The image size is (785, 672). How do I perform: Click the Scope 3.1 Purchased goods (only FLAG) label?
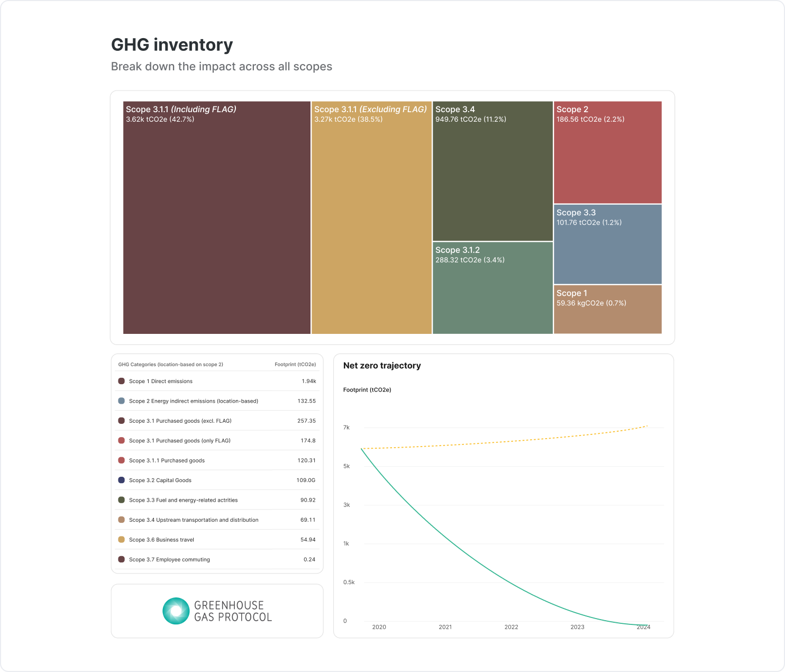[180, 441]
